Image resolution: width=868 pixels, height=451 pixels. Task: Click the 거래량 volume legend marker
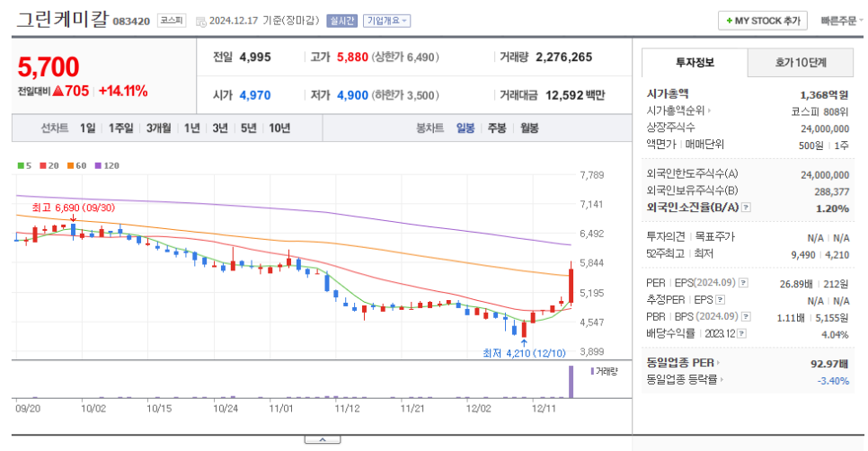point(592,371)
